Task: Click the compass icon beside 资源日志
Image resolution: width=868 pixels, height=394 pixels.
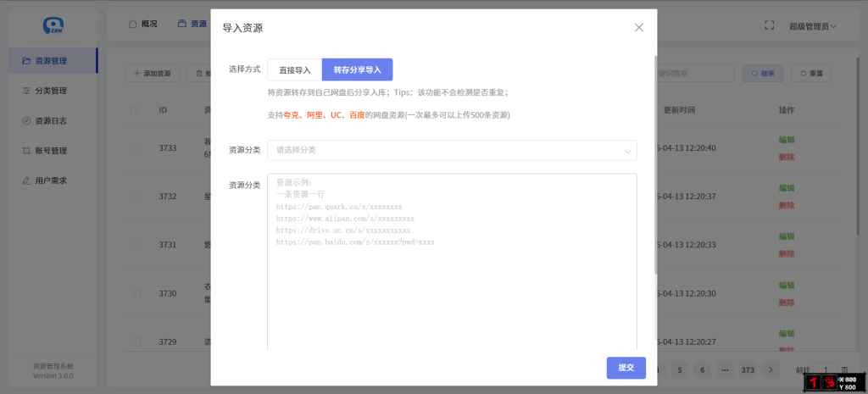Action: (x=26, y=120)
